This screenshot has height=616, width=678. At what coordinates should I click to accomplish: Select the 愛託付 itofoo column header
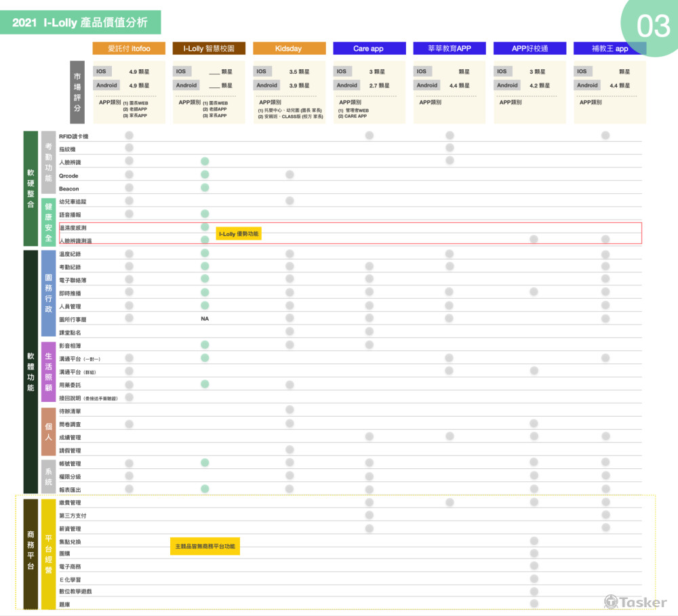point(129,49)
